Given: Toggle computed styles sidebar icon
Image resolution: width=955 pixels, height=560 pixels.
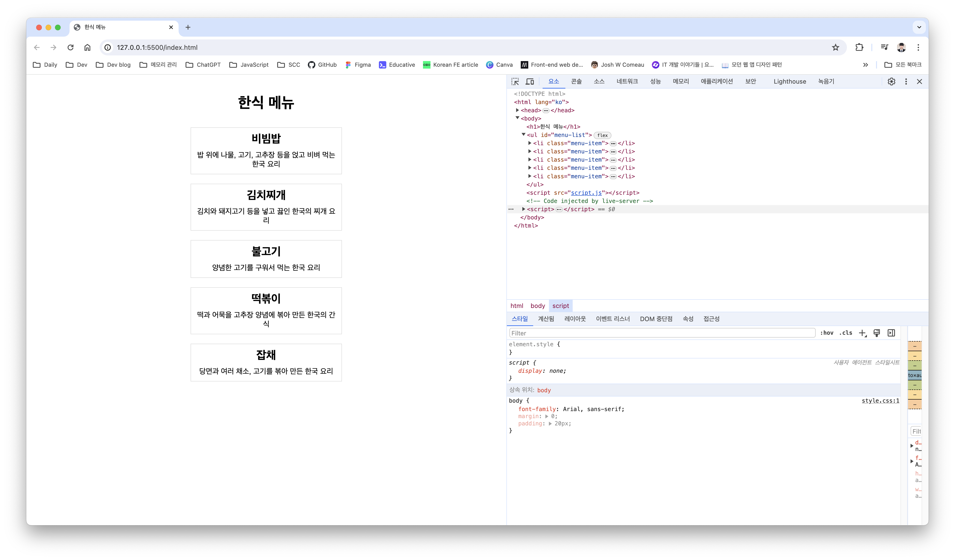Looking at the screenshot, I should (891, 333).
